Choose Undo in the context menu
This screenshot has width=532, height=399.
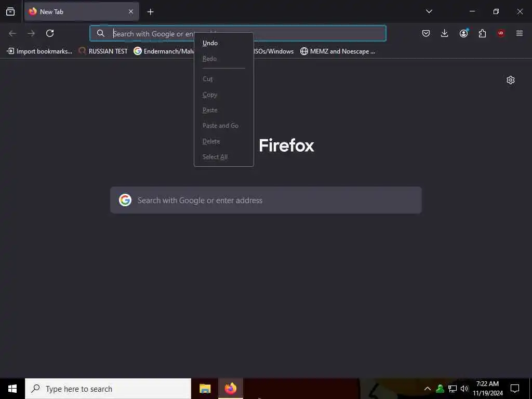pyautogui.click(x=223, y=43)
